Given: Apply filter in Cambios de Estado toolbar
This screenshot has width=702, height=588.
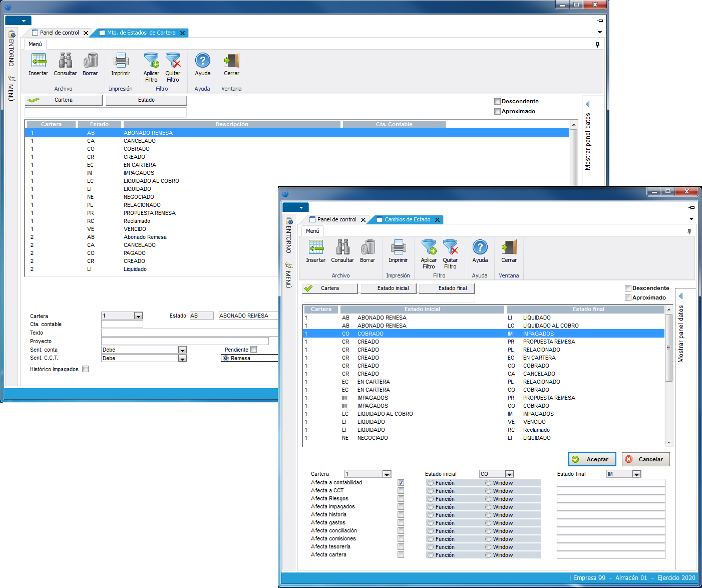Looking at the screenshot, I should click(429, 247).
